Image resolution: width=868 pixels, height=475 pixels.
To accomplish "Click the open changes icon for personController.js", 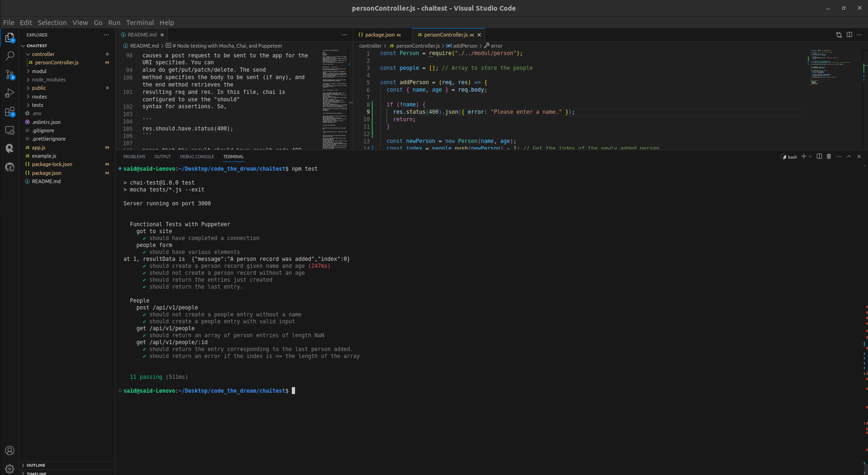I will [x=839, y=35].
